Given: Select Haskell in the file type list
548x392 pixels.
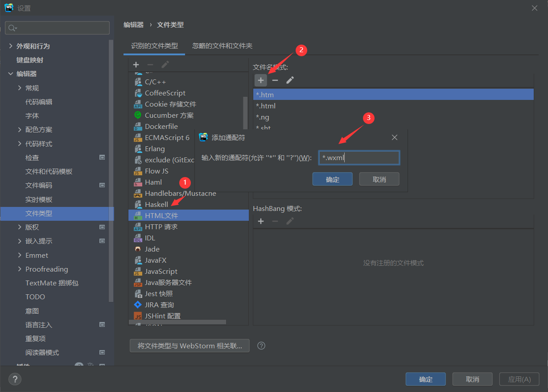Looking at the screenshot, I should click(188, 204).
